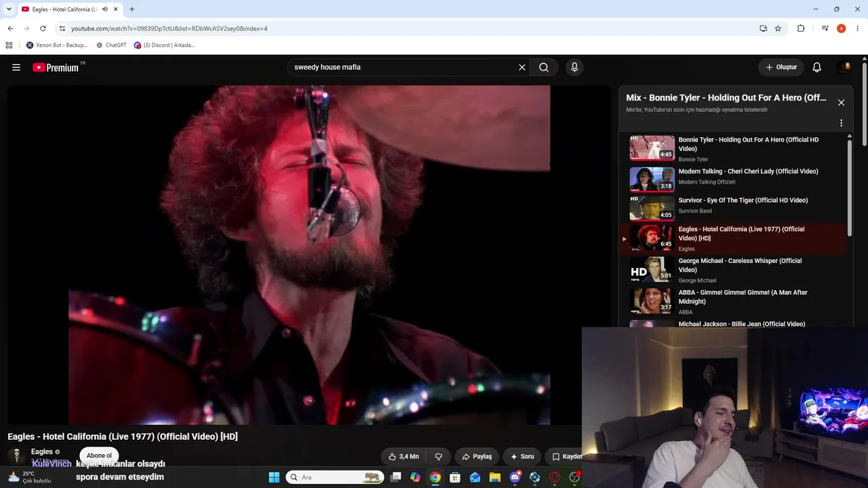Open the Eagles channel avatar
The image size is (868, 488).
tap(16, 456)
